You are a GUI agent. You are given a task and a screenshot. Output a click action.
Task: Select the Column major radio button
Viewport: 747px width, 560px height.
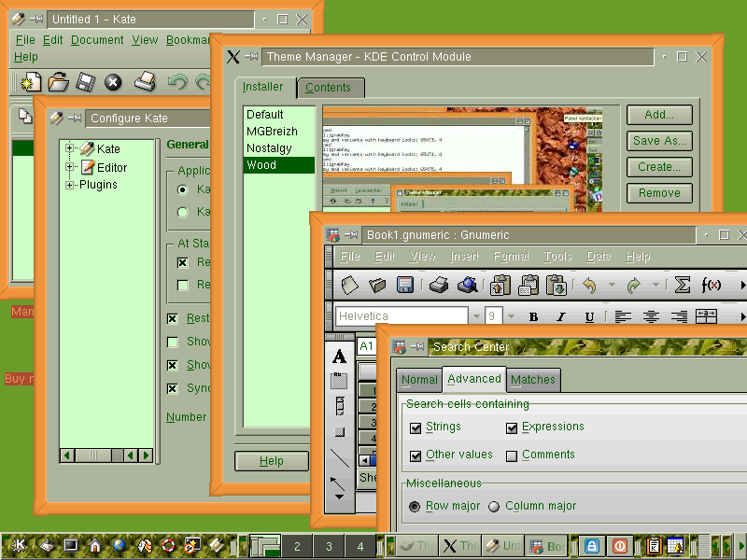494,507
